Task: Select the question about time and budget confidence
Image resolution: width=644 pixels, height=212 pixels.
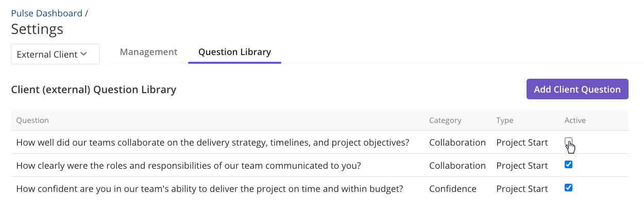Action: pyautogui.click(x=210, y=189)
